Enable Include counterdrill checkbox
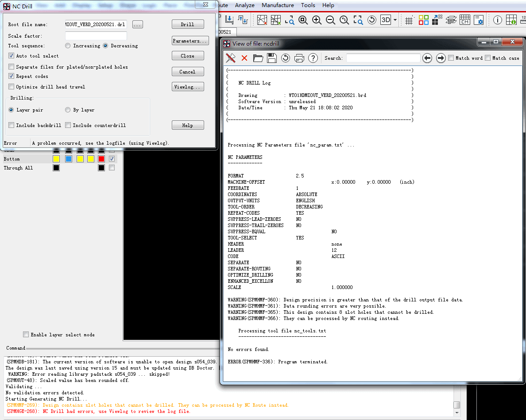Image resolution: width=526 pixels, height=420 pixels. tap(68, 125)
